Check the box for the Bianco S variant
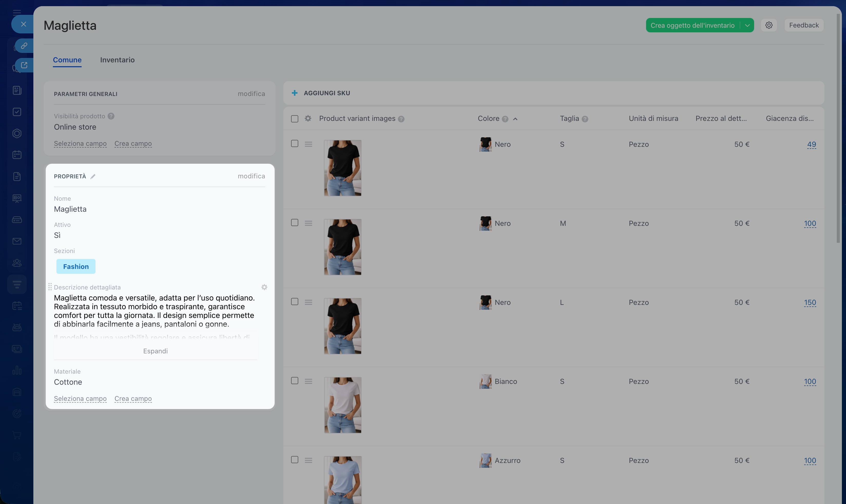The width and height of the screenshot is (846, 504). click(x=294, y=381)
